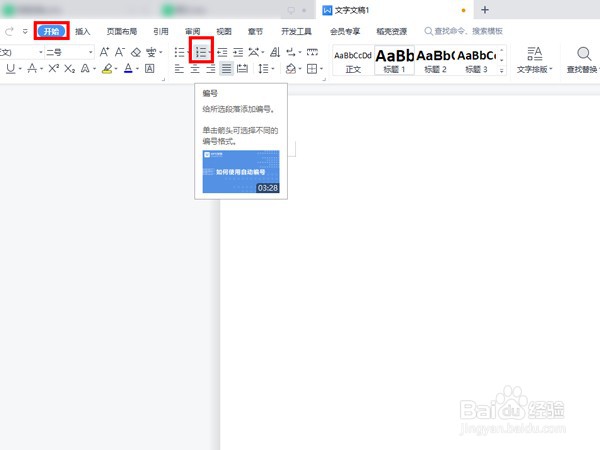The height and width of the screenshot is (450, 600).
Task: Expand the numbering format arrow
Action: click(x=210, y=52)
